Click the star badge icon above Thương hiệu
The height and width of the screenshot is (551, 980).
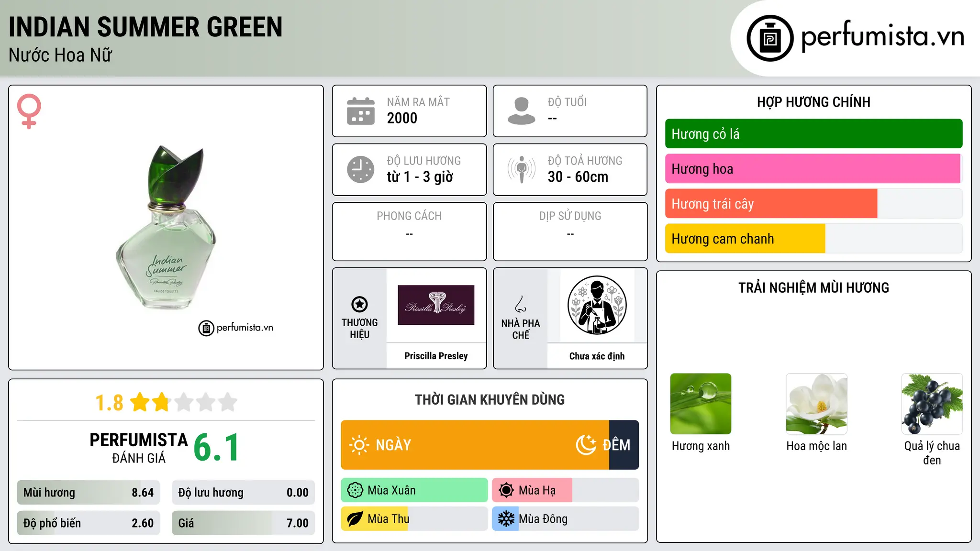[359, 304]
